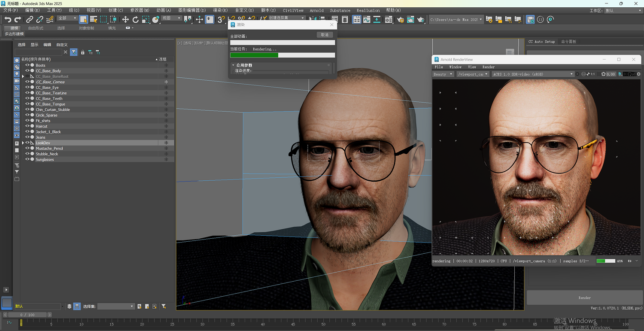The image size is (644, 331).
Task: Open the Arnold menu in menu bar
Action: coord(317,10)
